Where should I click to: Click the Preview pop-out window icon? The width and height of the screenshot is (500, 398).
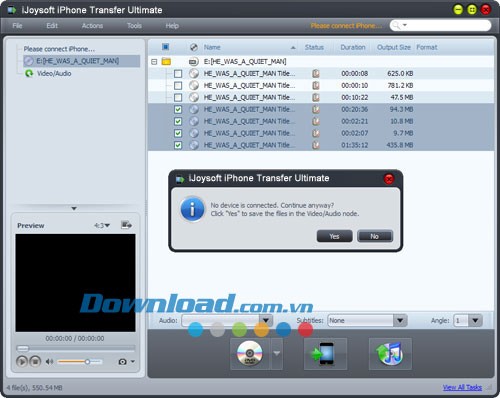[x=126, y=225]
